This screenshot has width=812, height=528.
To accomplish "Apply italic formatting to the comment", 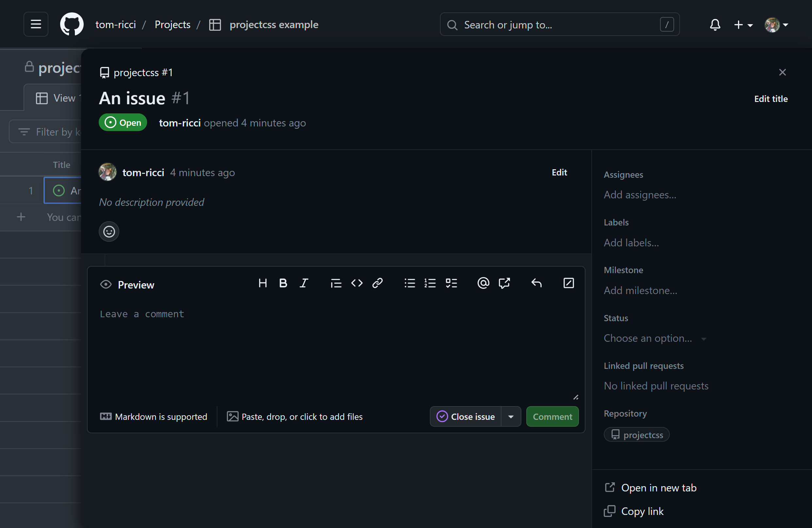I will [304, 283].
